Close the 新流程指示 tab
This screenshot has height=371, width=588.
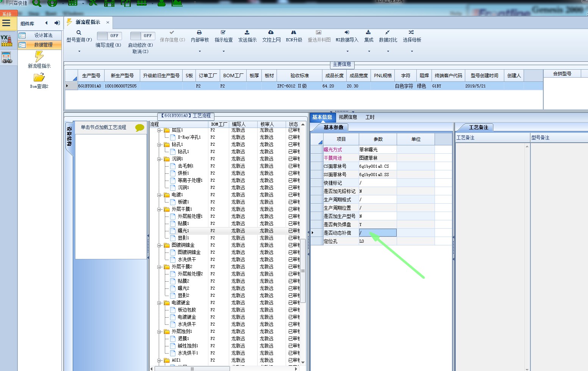[x=108, y=22]
